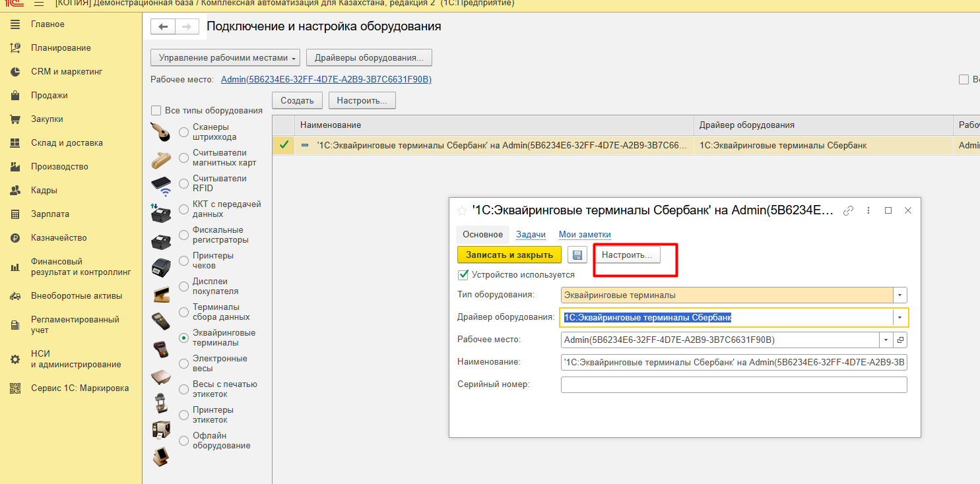Switch to the Мои заметки tab
Viewport: 980px width, 484px height.
coord(584,234)
